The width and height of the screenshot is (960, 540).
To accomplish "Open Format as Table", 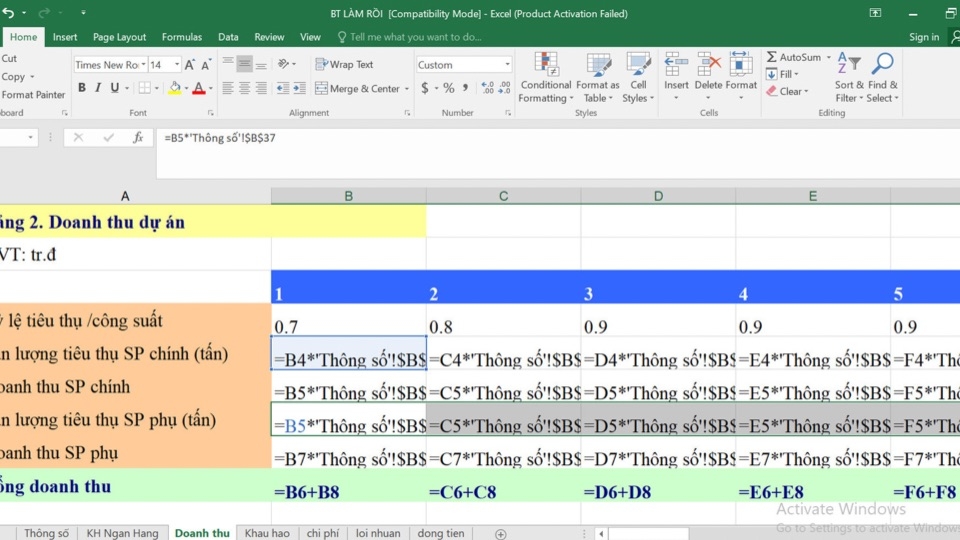I will pyautogui.click(x=598, y=77).
